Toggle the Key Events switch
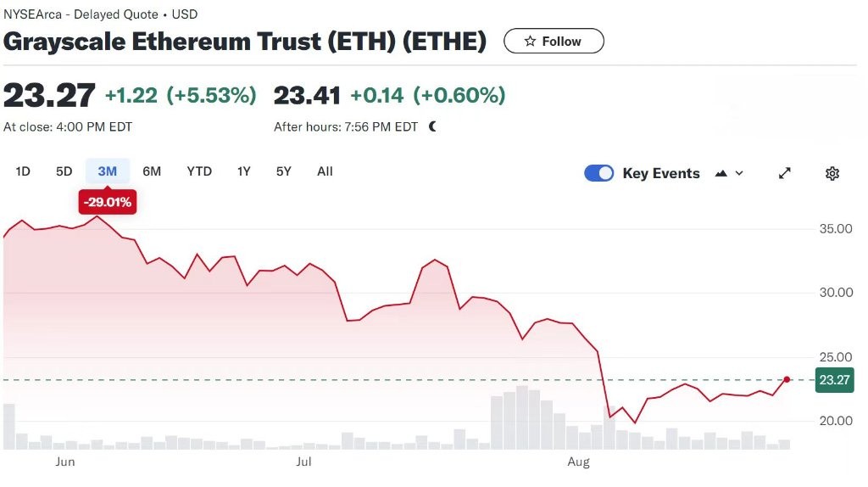The height and width of the screenshot is (487, 868). click(x=599, y=173)
